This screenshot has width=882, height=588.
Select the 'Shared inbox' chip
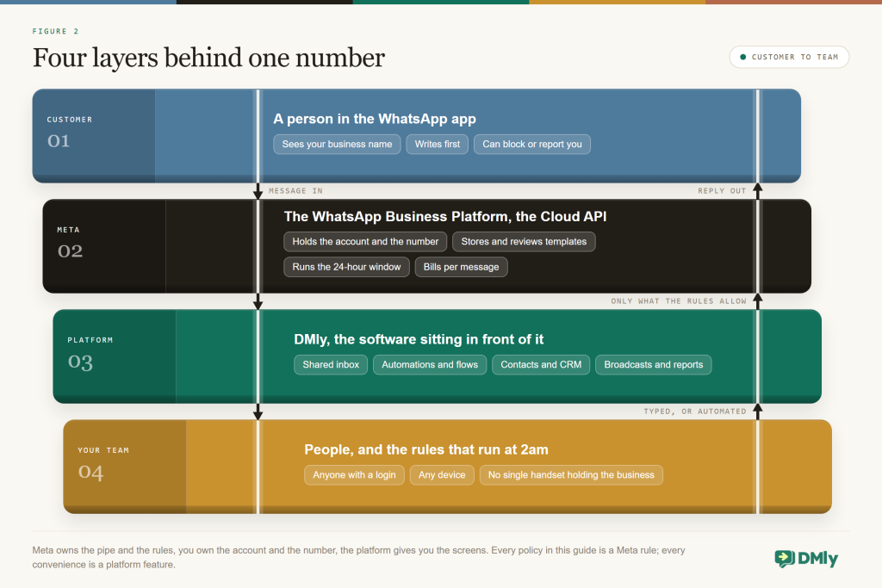coord(331,365)
